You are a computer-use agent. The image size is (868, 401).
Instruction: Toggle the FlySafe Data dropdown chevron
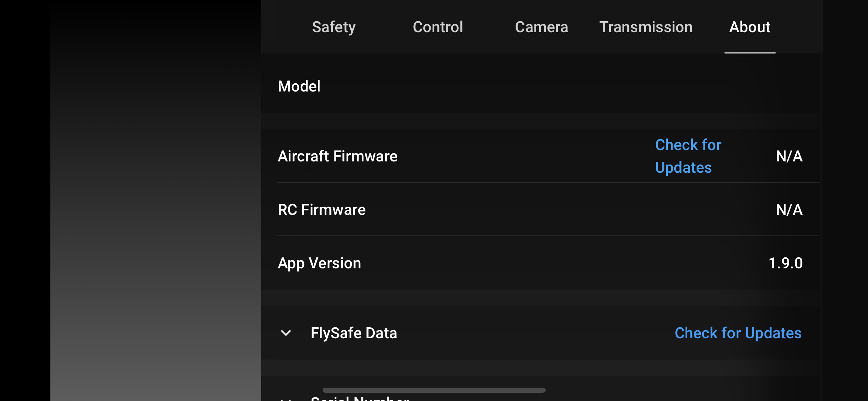coord(286,332)
